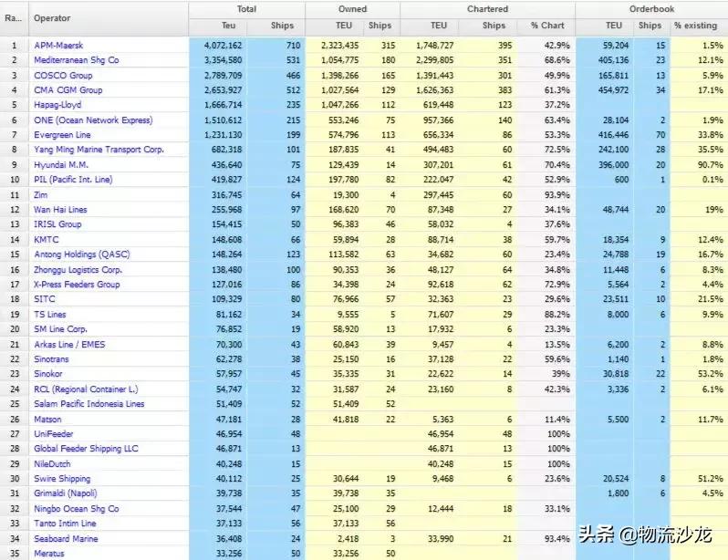Select total TEU cell 3,354,580
This screenshot has width=728, height=560.
[223, 60]
